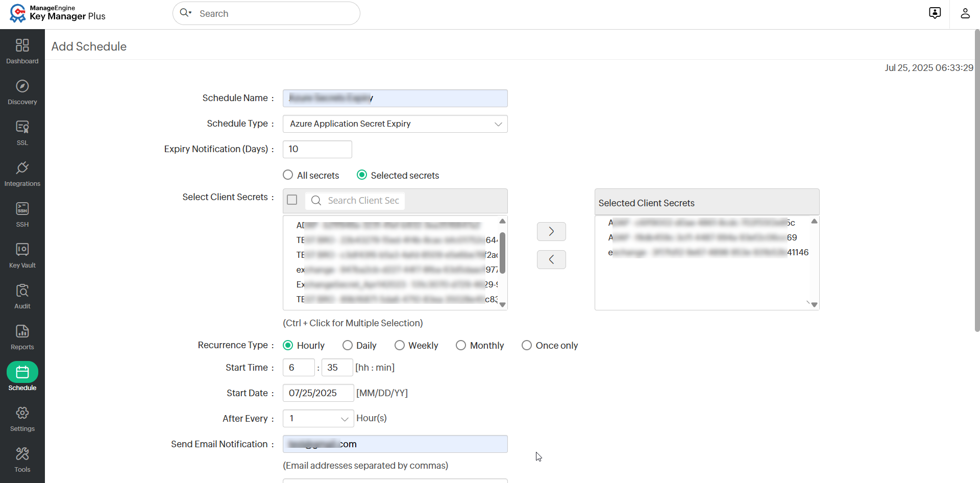
Task: Open the Tools section
Action: pos(22,460)
